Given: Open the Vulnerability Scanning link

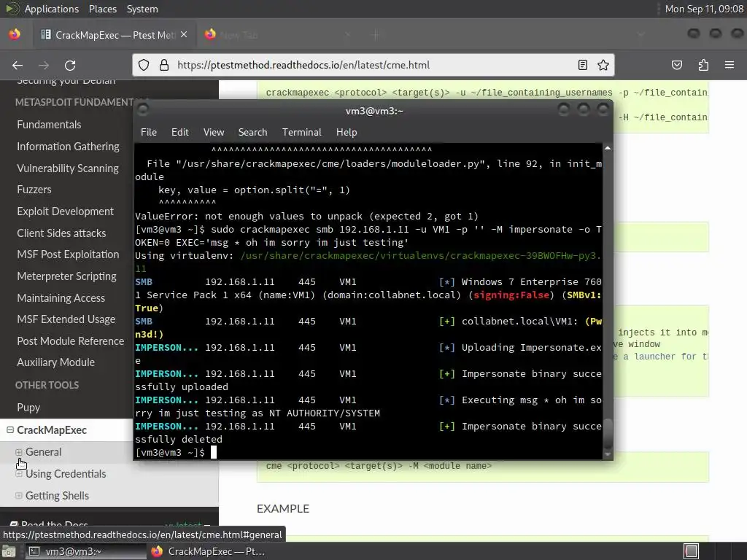Looking at the screenshot, I should (68, 168).
